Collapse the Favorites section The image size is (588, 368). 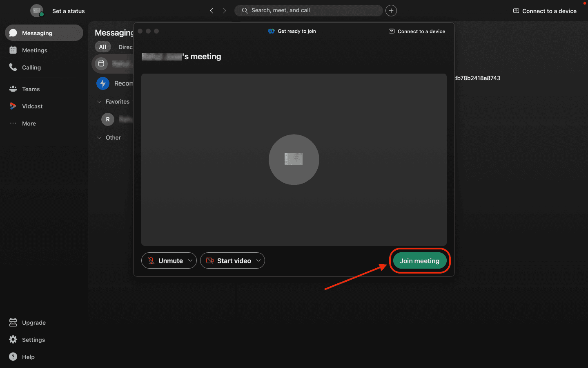pos(99,102)
